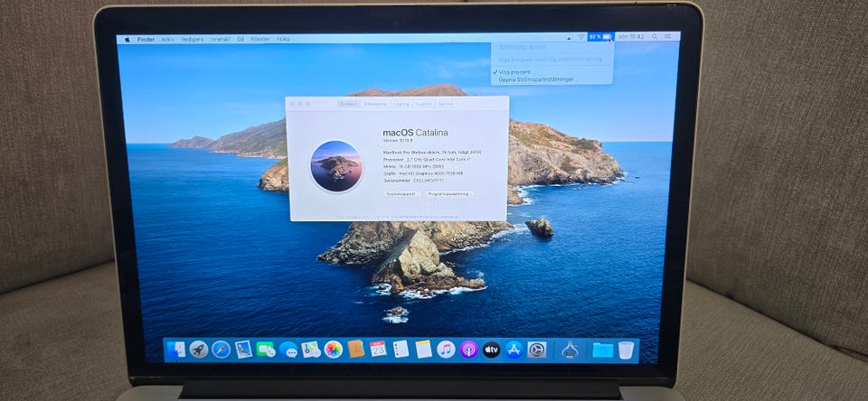868x401 pixels.
Task: Click the Minne memory specification line
Action: [x=413, y=166]
